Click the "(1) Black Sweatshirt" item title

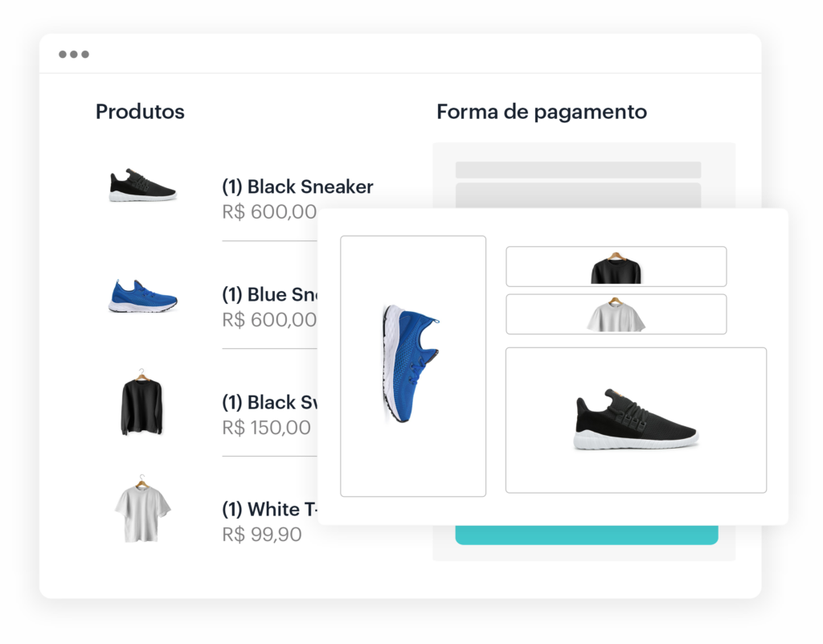tap(271, 402)
